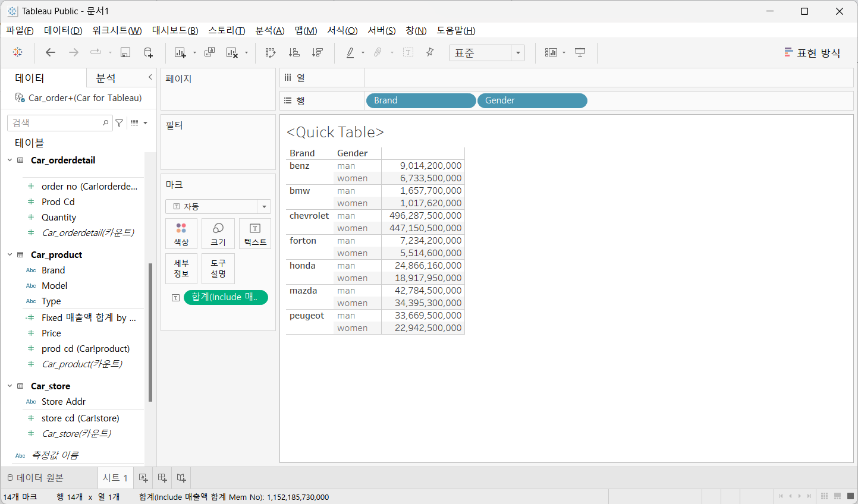The image size is (858, 504).
Task: Swap rows and columns
Action: point(271,52)
